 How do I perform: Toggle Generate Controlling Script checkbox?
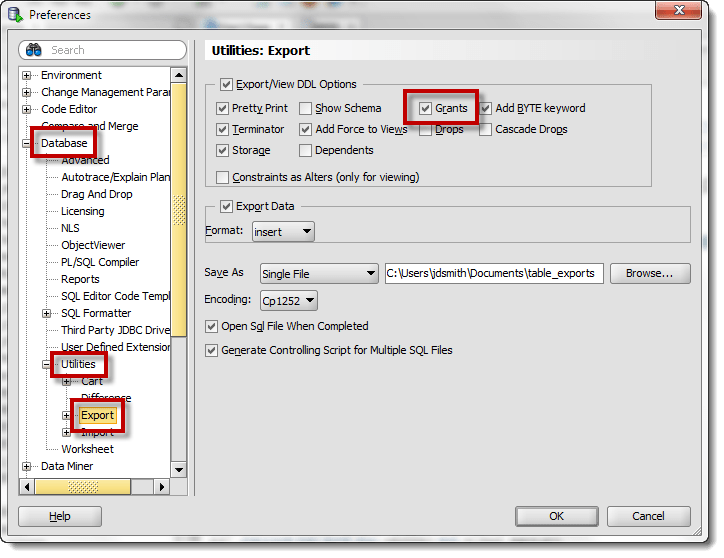[x=211, y=350]
